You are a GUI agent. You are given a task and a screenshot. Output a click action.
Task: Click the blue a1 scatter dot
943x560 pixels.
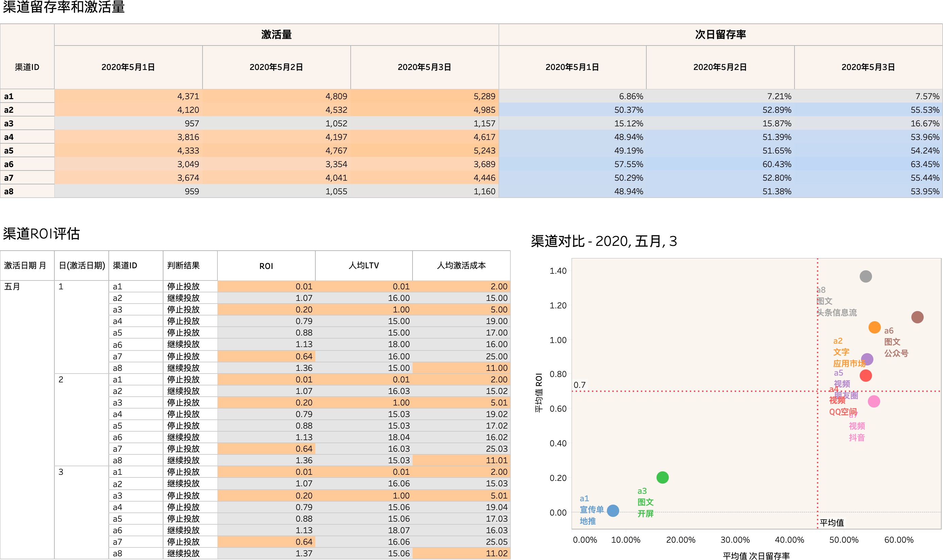pyautogui.click(x=613, y=510)
